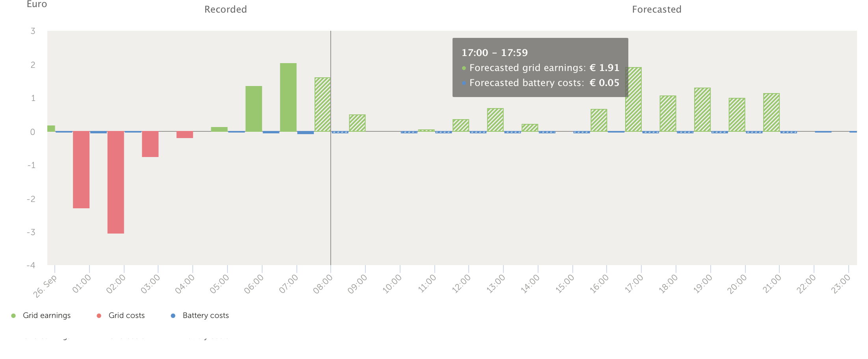
Task: Click the hatched 13:00 forecasted earnings bar
Action: point(495,120)
